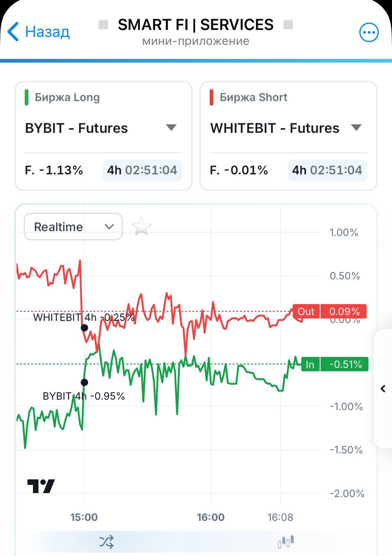Add chart to favorites with star icon
Viewport: 392px width, 556px height.
coord(141,227)
